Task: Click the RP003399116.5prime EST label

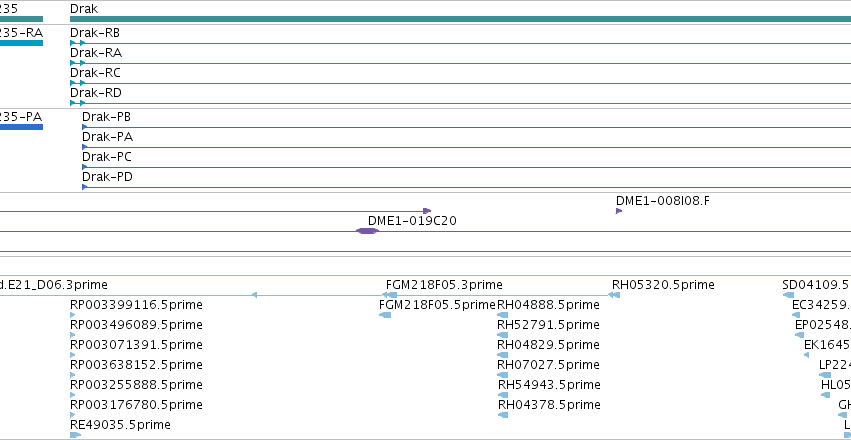Action: [x=136, y=305]
